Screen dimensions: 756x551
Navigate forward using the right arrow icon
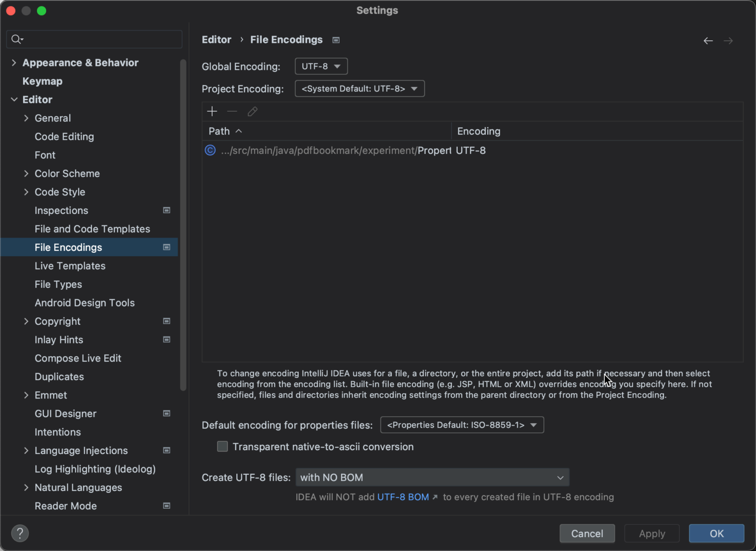click(x=728, y=41)
